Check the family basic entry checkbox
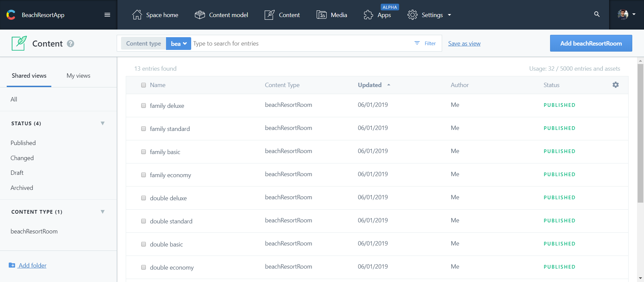The image size is (644, 282). (144, 152)
